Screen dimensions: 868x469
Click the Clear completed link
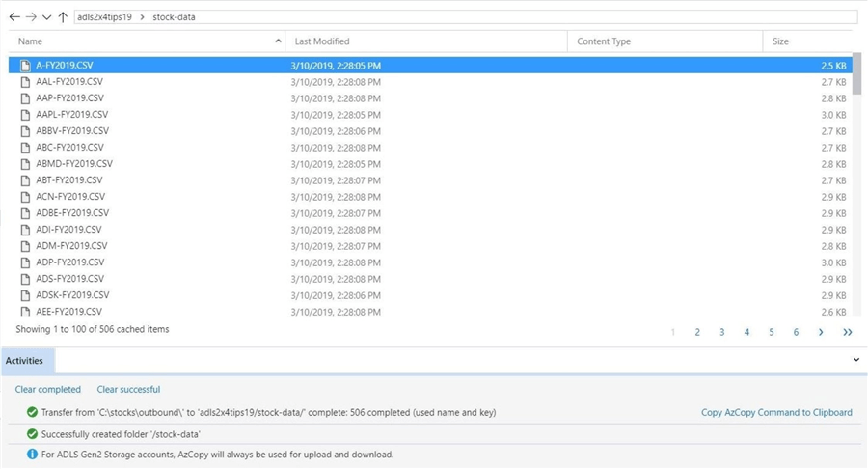click(47, 389)
